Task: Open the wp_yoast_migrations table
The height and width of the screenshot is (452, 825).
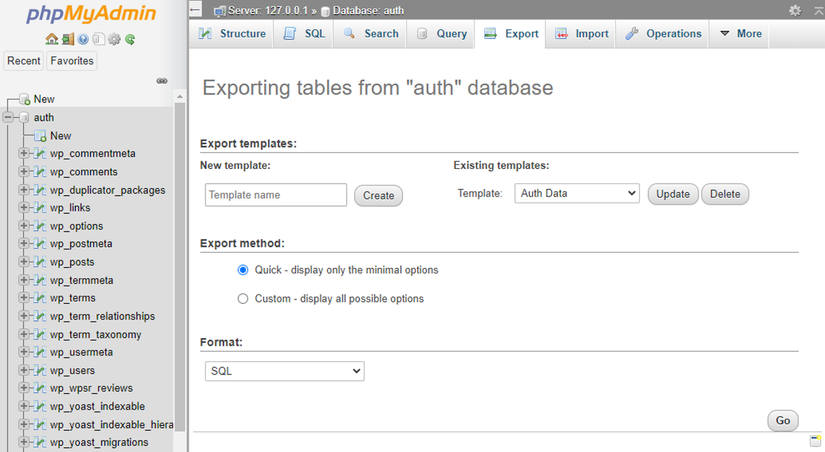Action: click(99, 443)
